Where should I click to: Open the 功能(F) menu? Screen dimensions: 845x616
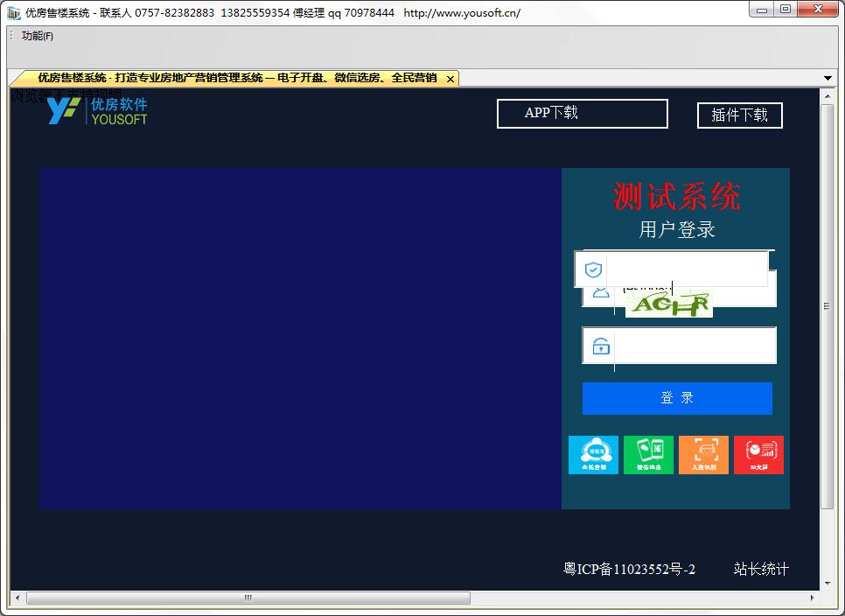click(x=38, y=36)
